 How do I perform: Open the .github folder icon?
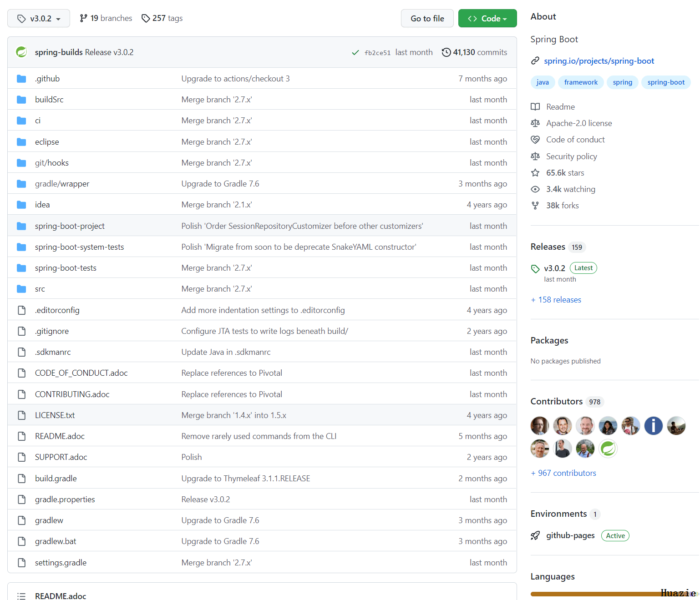[x=21, y=79]
